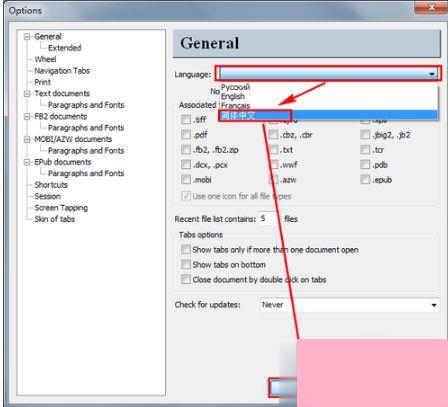
Task: Tick the .tcr file association checkbox
Action: pos(365,150)
